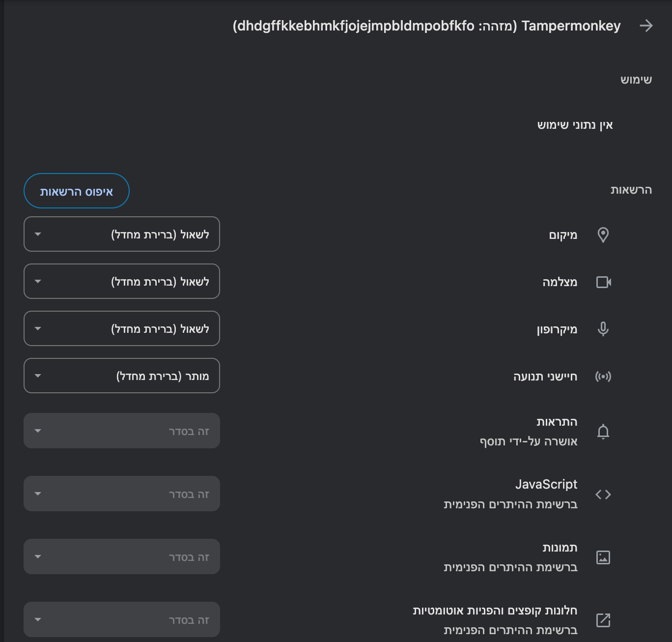
Task: Click the אושרה על-ידי תוסף note
Action: (529, 441)
